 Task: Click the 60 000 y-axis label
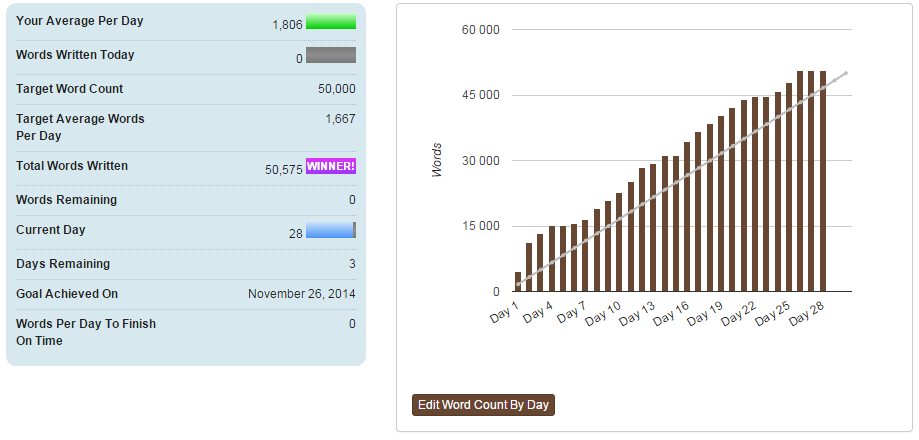click(x=481, y=29)
